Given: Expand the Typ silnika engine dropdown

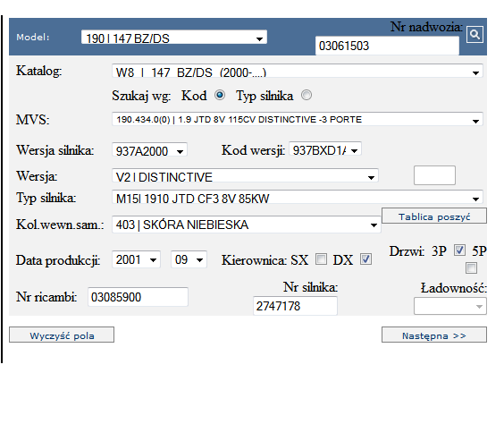Looking at the screenshot, I should tap(298, 198).
